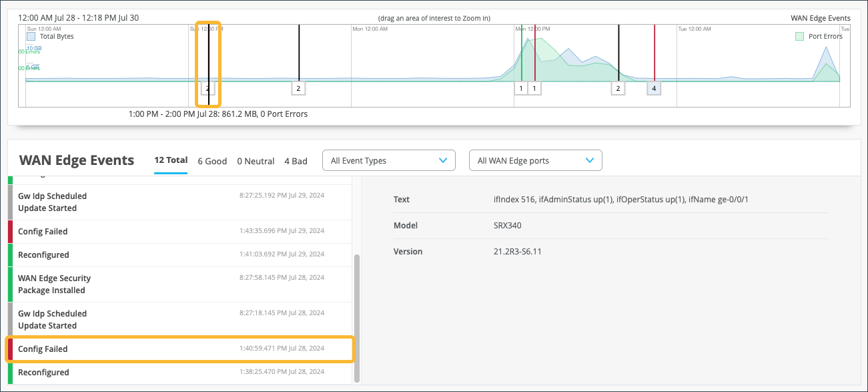The width and height of the screenshot is (868, 392).
Task: Select Config Failed event from Jul 28
Action: click(179, 349)
